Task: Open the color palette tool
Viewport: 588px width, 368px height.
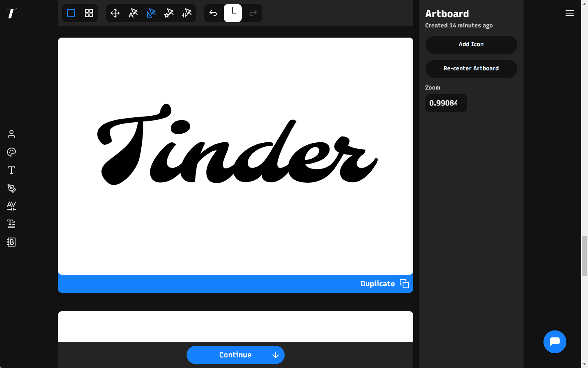Action: [11, 152]
